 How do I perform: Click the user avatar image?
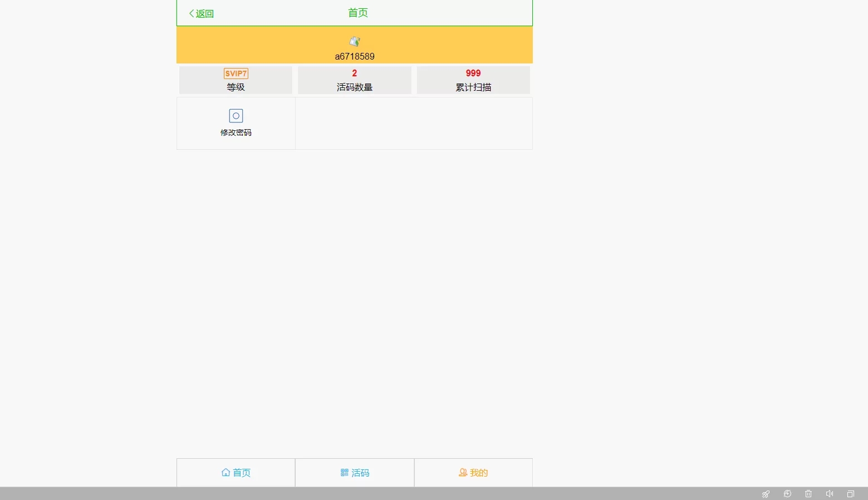click(x=355, y=41)
